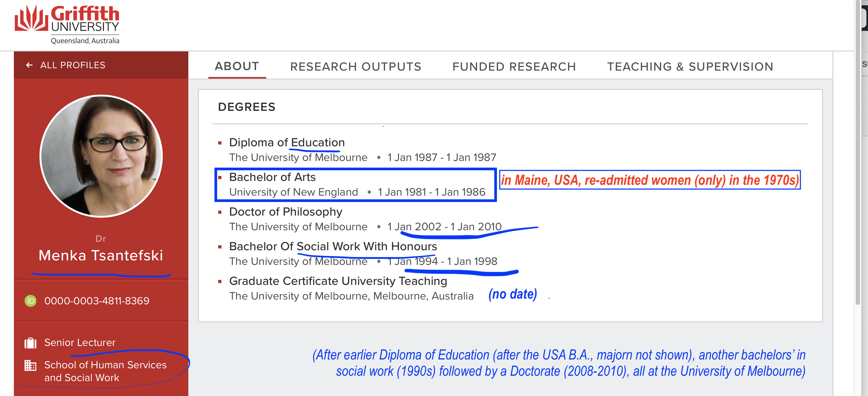
Task: Select the Bachelor of Arts degree title
Action: [x=272, y=177]
